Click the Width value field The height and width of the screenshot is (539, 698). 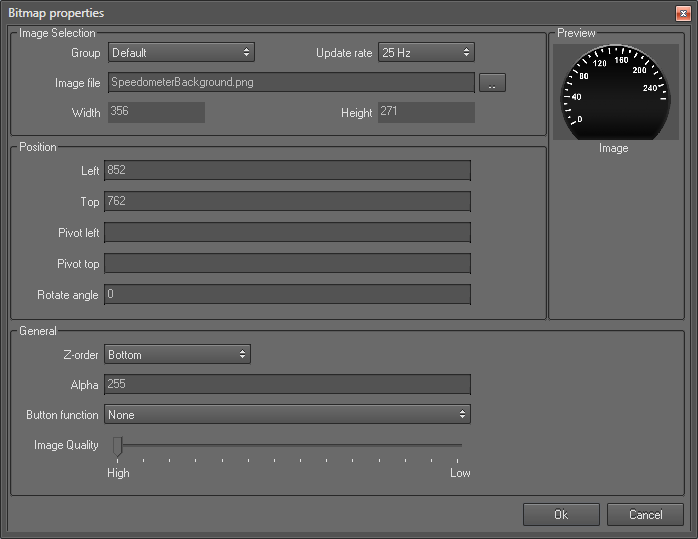pos(155,112)
